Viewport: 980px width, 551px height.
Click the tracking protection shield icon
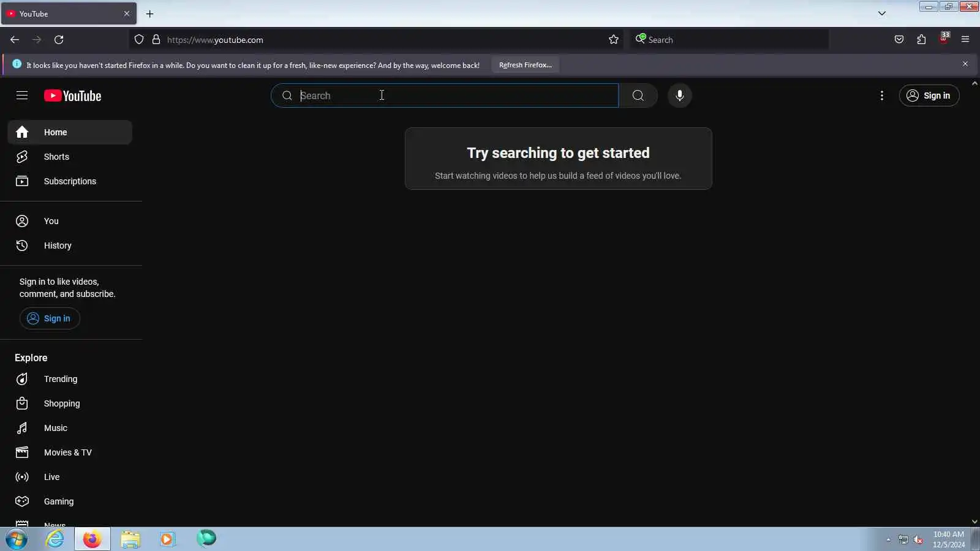coord(139,40)
